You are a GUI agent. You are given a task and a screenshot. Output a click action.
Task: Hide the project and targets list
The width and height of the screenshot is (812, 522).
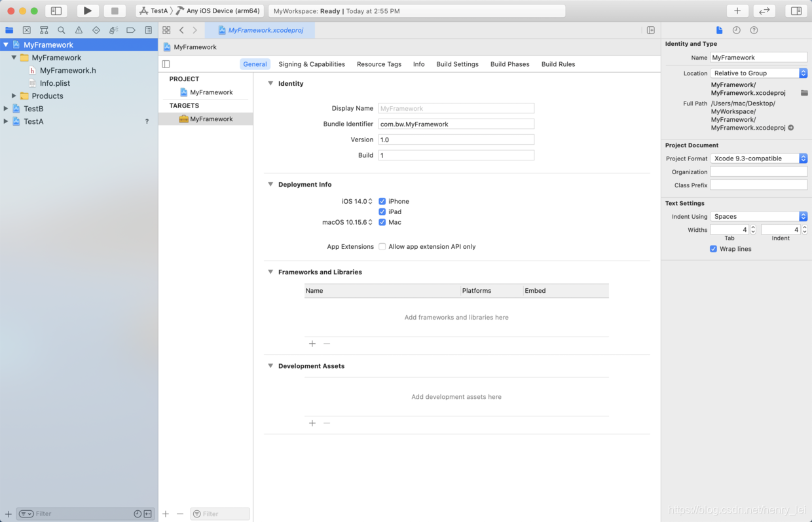(166, 64)
